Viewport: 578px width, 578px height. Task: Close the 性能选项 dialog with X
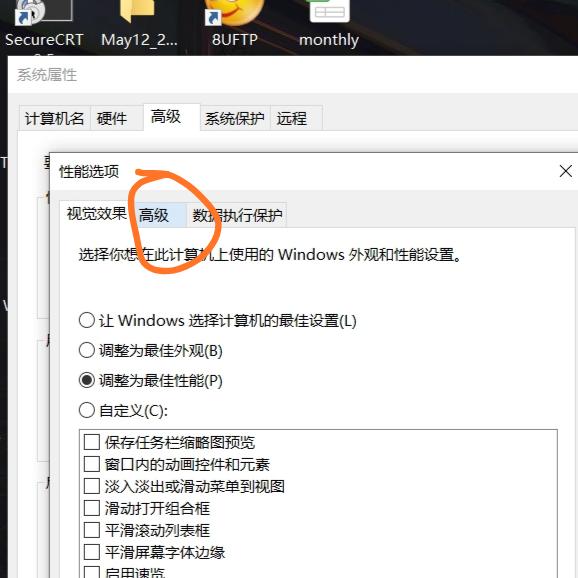coord(565,171)
